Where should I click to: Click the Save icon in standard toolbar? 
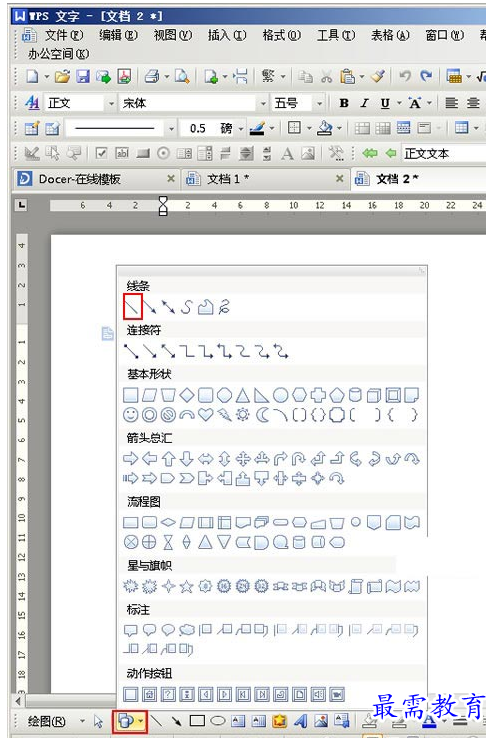83,76
